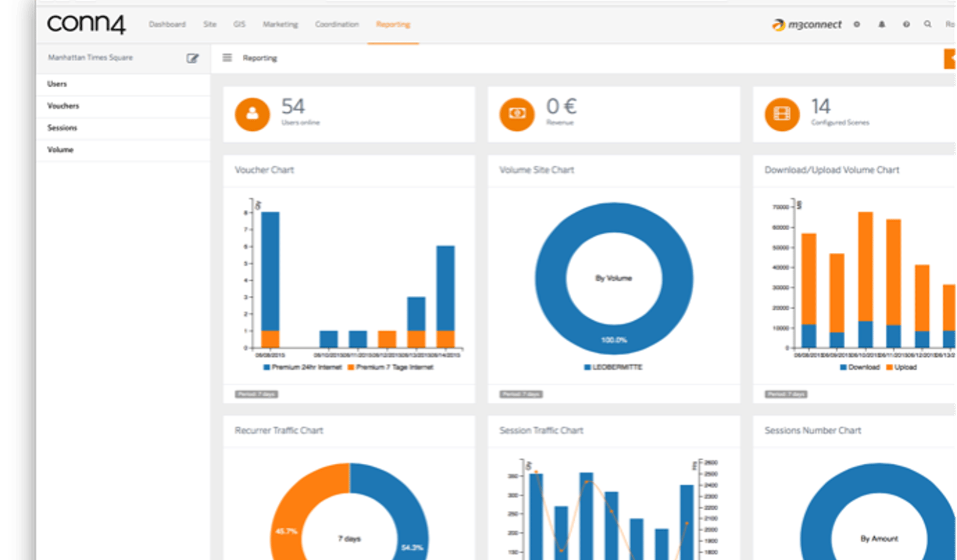The width and height of the screenshot is (957, 560).
Task: Open Volume in the sidebar
Action: click(x=123, y=150)
